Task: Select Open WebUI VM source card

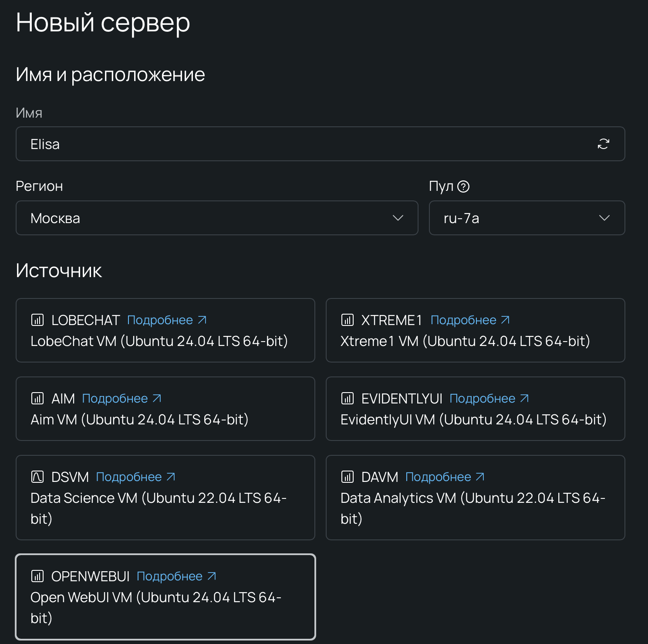Action: (x=165, y=597)
